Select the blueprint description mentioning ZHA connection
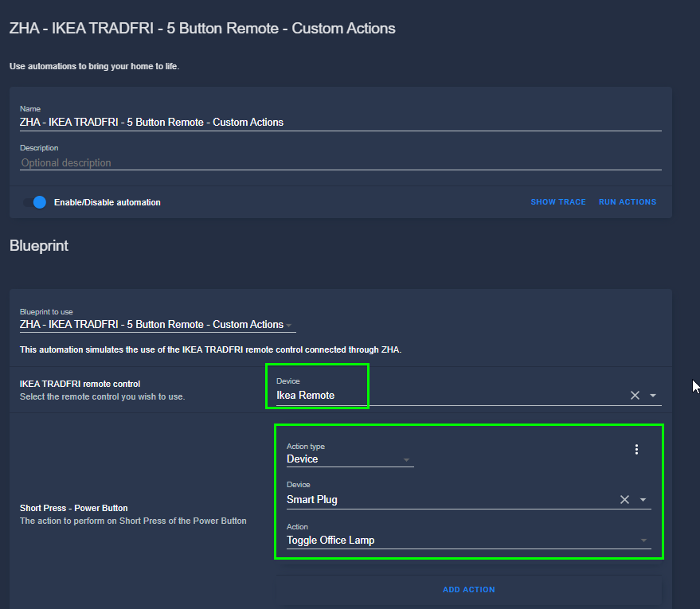700x609 pixels. (210, 349)
